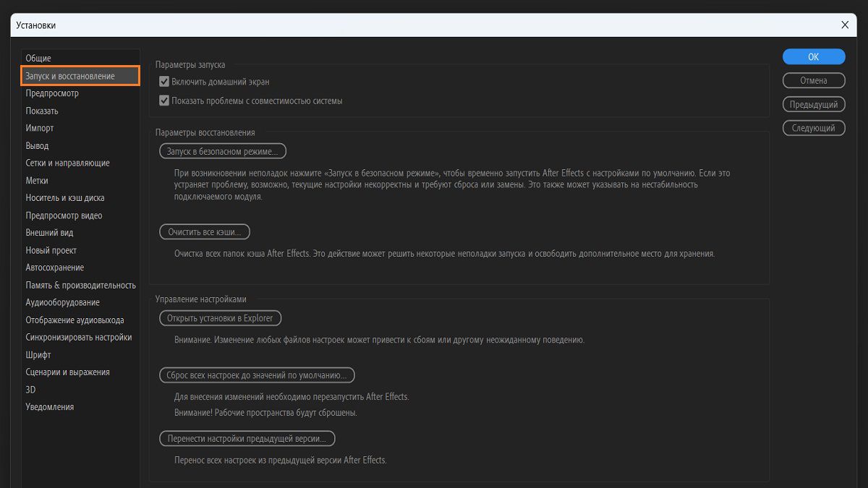Open the Вывод category
The height and width of the screenshot is (488, 868).
click(x=37, y=145)
